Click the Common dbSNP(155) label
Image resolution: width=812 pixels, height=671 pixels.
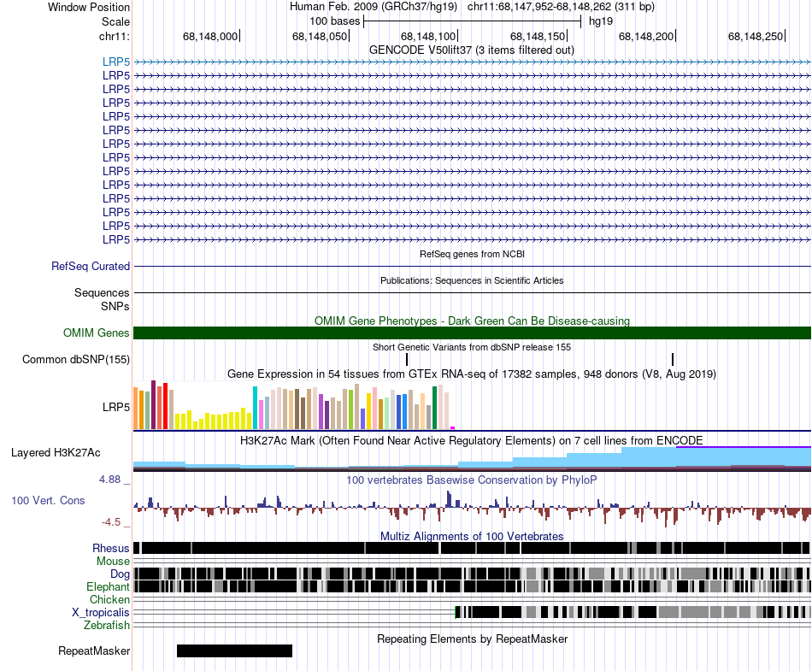(76, 359)
